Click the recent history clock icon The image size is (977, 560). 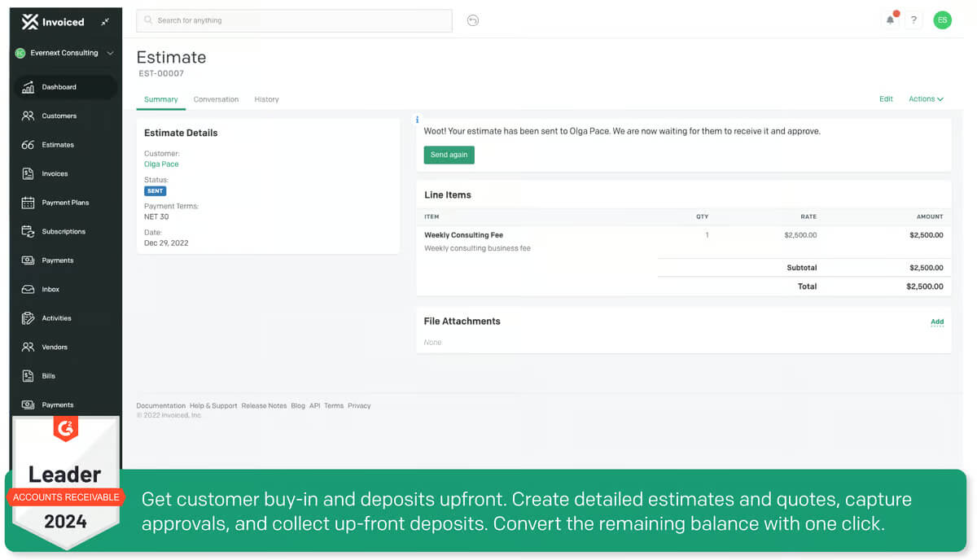(x=473, y=20)
